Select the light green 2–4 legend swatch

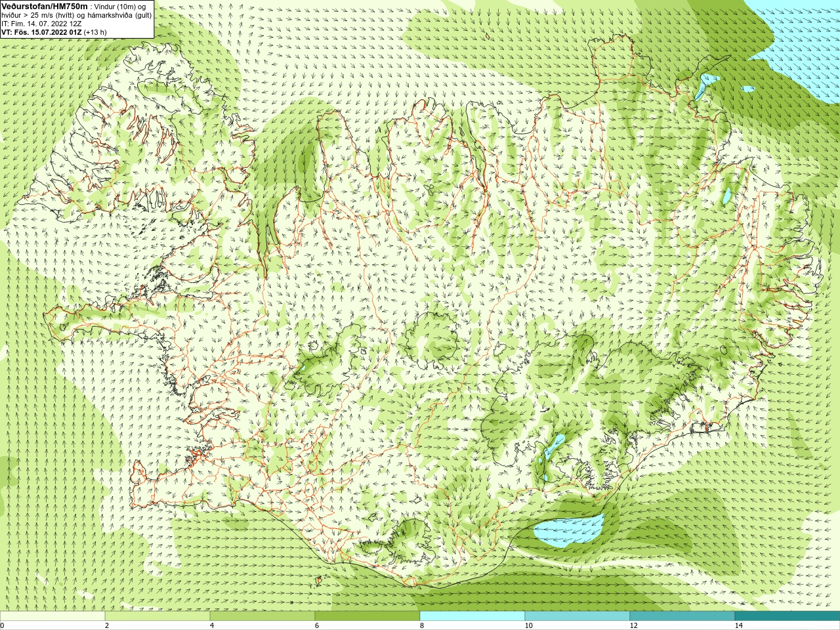[x=157, y=616]
